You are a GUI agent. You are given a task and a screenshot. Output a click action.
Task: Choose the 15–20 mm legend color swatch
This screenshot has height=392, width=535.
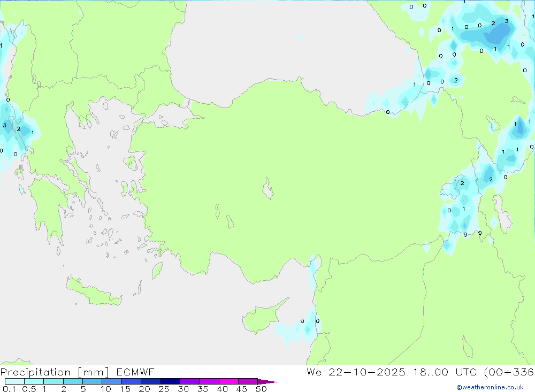(132, 381)
